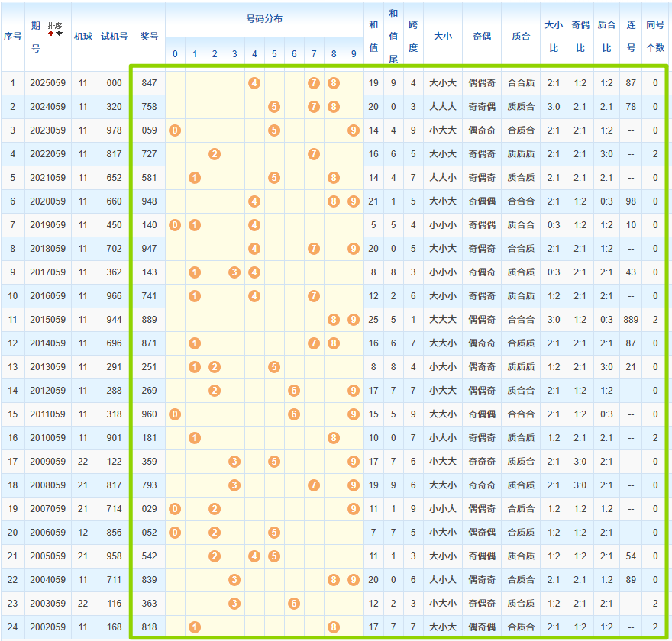Click orange ball 9 in row 2015059

coord(353,320)
